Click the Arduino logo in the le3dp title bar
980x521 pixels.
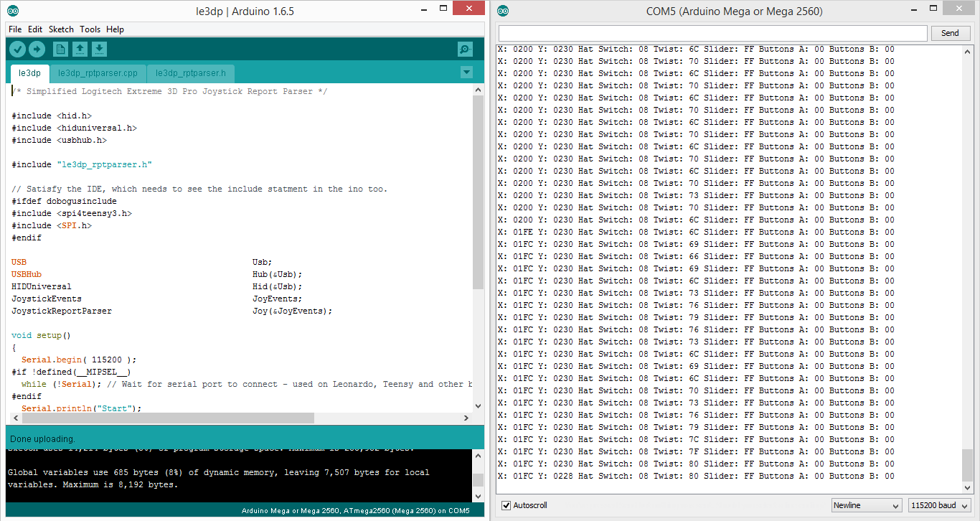14,11
